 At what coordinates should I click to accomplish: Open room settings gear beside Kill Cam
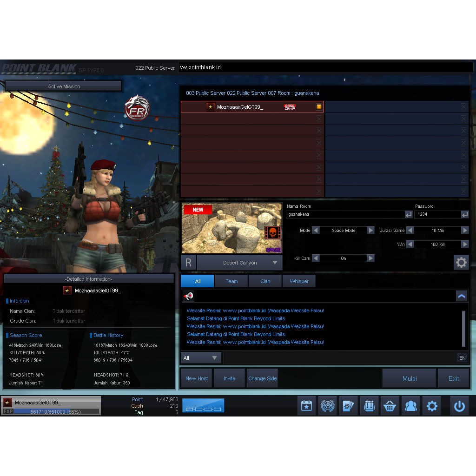[461, 263]
